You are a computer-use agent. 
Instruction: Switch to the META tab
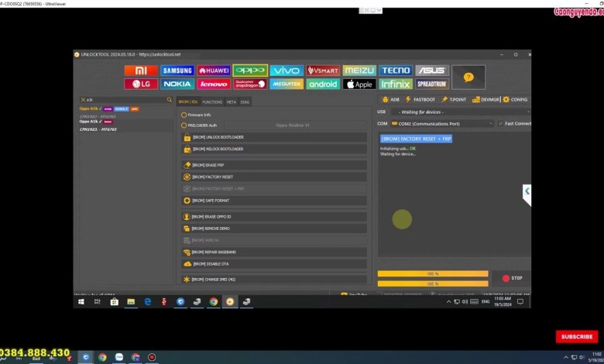231,102
